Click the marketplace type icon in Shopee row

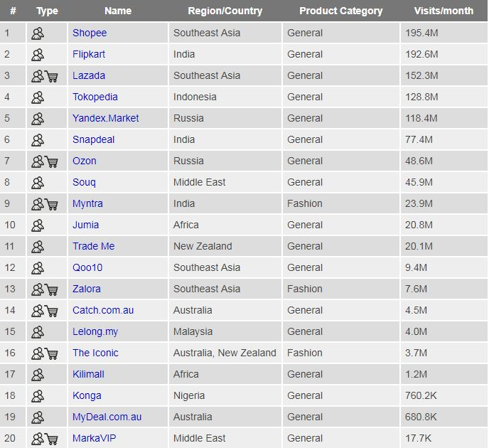[x=38, y=33]
